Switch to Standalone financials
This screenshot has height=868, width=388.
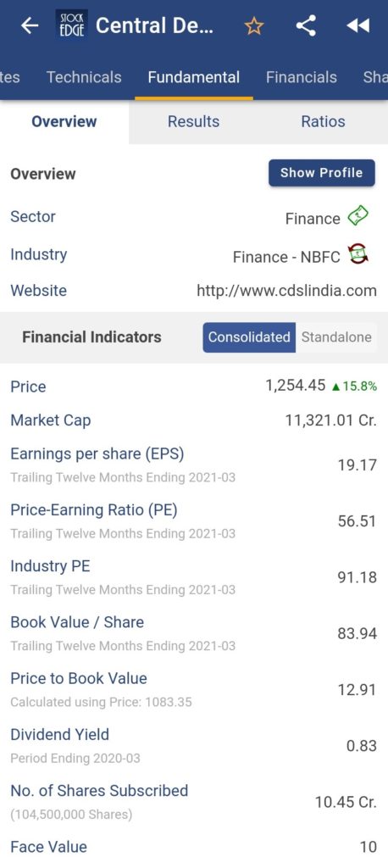point(336,337)
